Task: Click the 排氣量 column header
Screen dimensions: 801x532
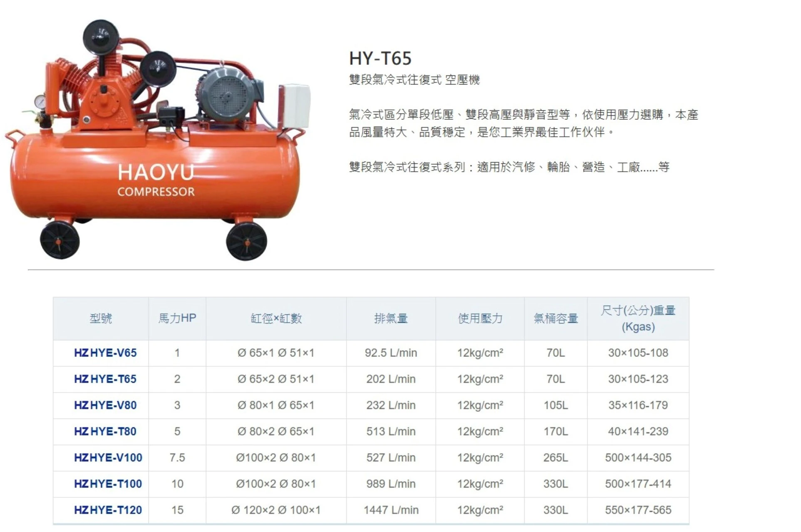Action: pos(391,319)
